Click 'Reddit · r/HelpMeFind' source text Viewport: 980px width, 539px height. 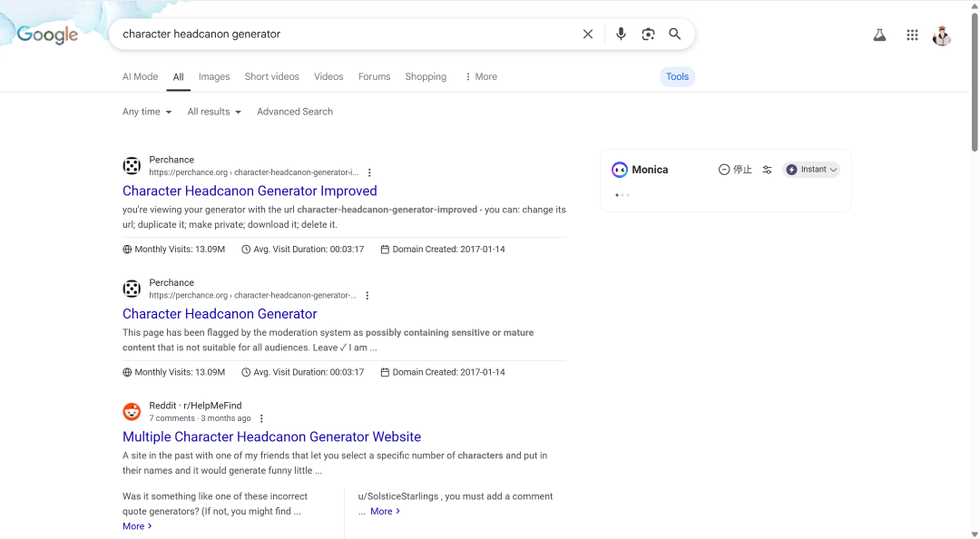(195, 406)
